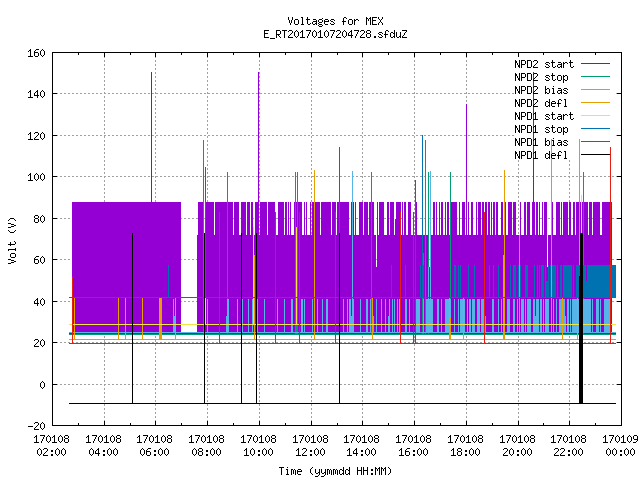Select the x-axis time label '06:00'
The width and height of the screenshot is (640, 480).
pyautogui.click(x=154, y=452)
